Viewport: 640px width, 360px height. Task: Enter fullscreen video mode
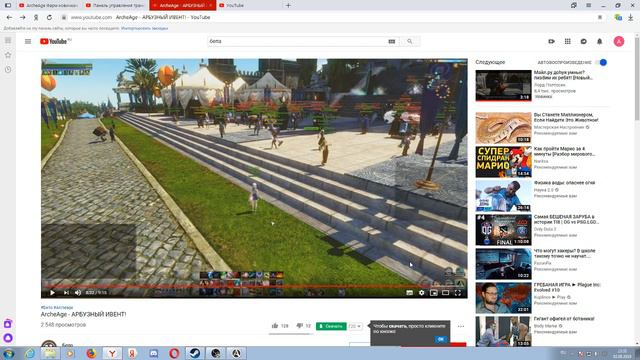click(x=458, y=292)
